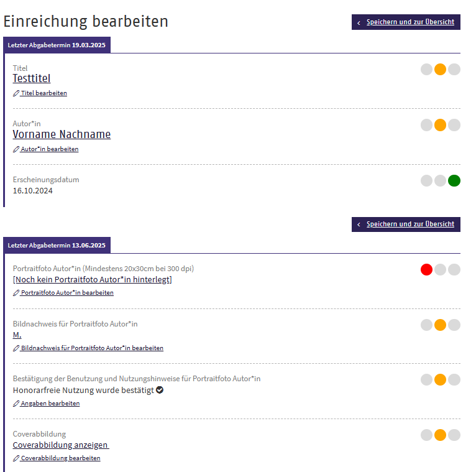Open the Testtitel title link
Viewport: 476px width, 472px height.
pyautogui.click(x=32, y=78)
